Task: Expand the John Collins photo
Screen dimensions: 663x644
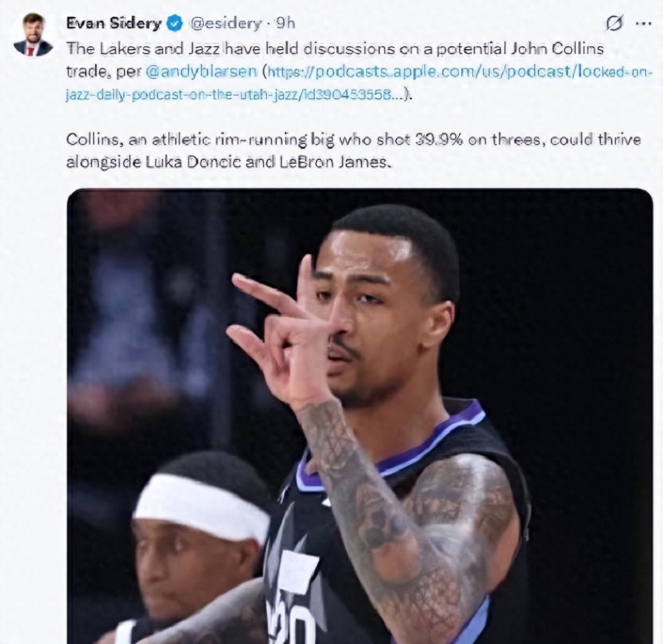Action: (x=360, y=416)
